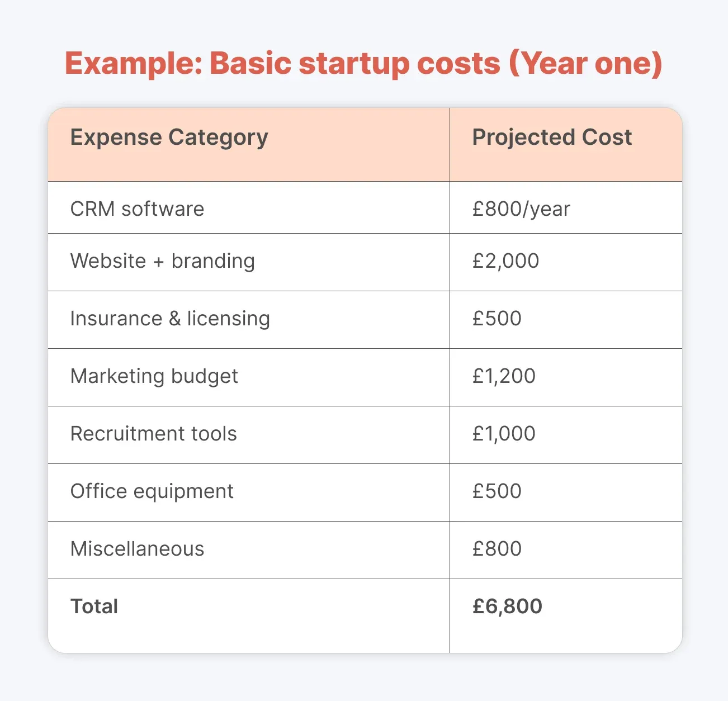Click the £6,800 total amount
The image size is (728, 701).
coord(507,607)
